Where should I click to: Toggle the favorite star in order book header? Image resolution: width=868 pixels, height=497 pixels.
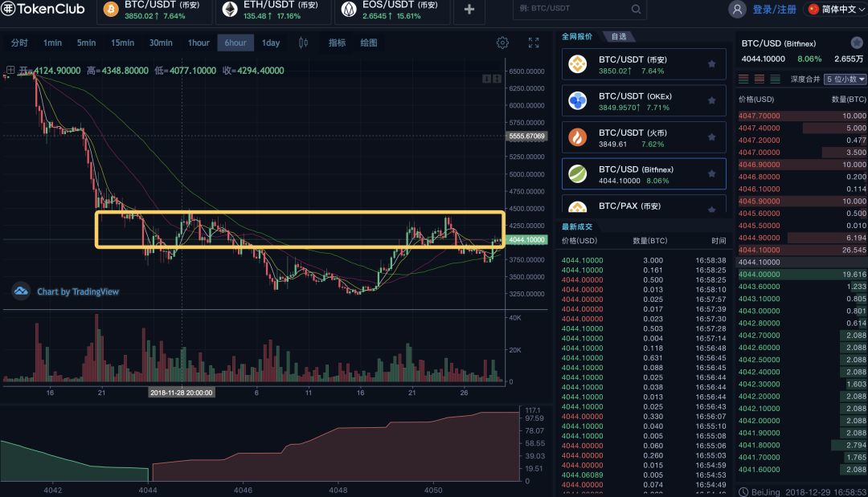point(857,43)
